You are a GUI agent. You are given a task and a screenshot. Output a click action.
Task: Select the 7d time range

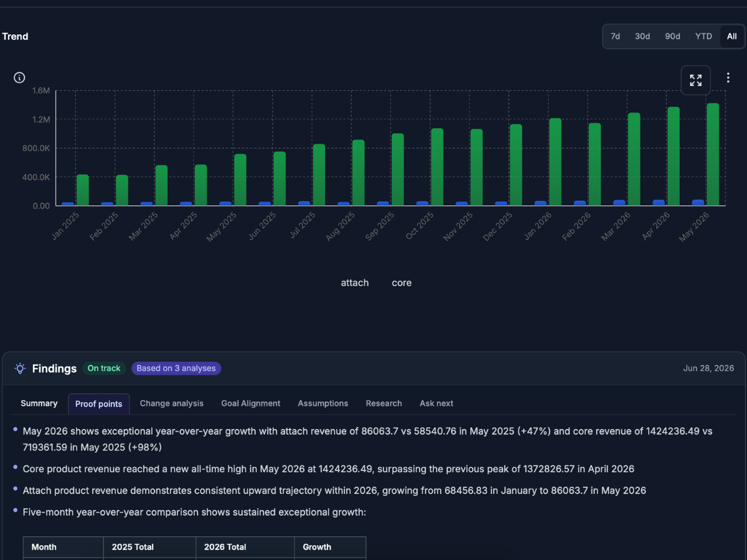coord(615,36)
